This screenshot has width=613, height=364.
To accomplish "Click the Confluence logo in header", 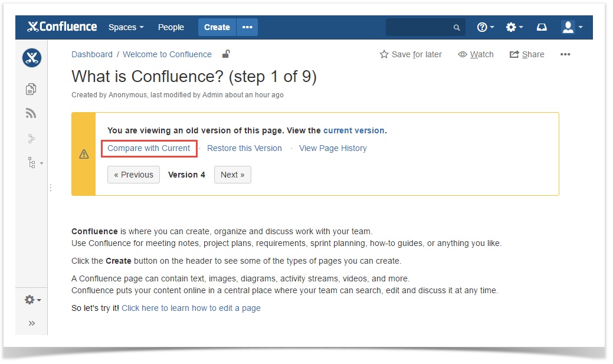I will (62, 27).
